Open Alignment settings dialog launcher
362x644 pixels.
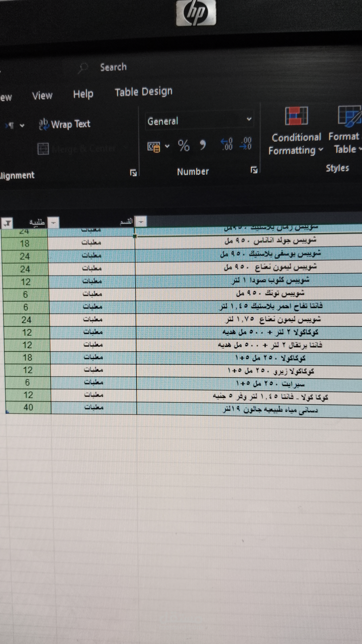[133, 173]
